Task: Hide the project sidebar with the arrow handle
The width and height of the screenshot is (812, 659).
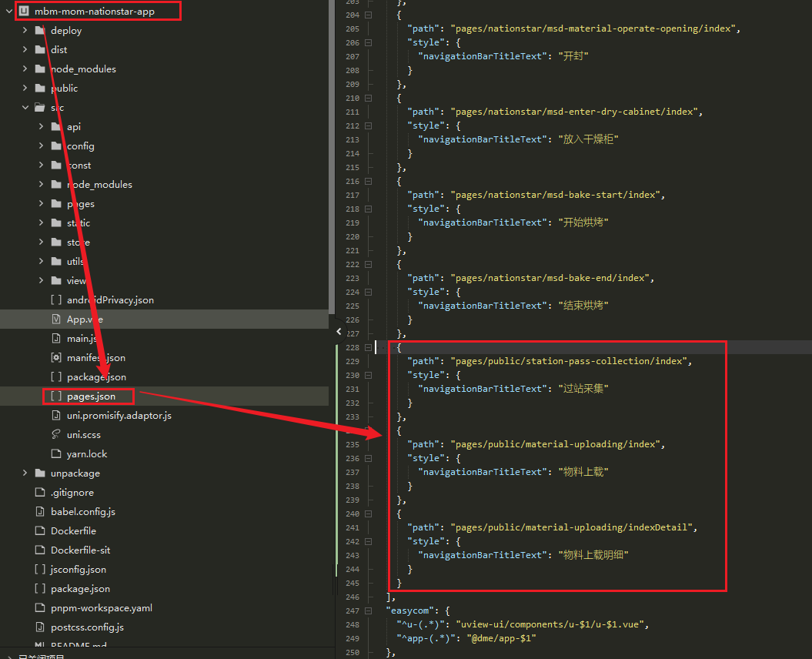Action: [339, 332]
